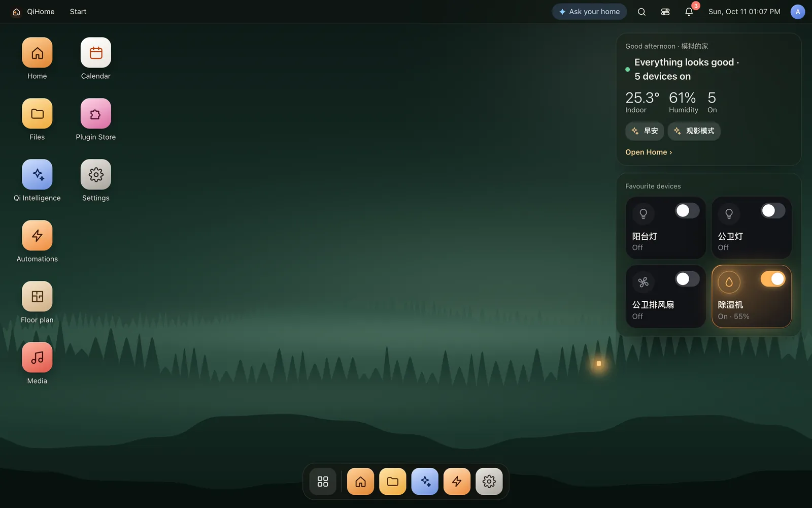812x508 pixels.
Task: Click the Files folder icon in dock
Action: (x=393, y=482)
